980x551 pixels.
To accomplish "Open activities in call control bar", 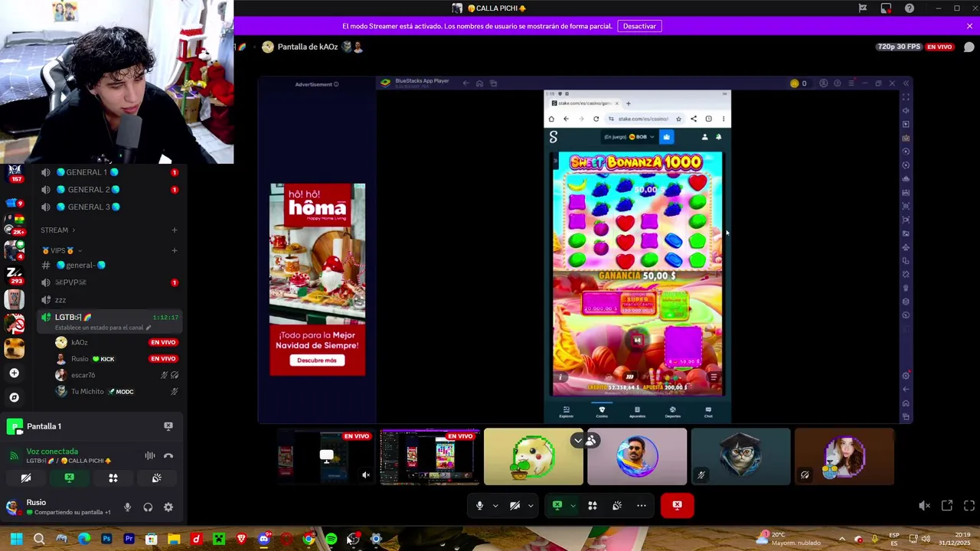I will [x=592, y=505].
